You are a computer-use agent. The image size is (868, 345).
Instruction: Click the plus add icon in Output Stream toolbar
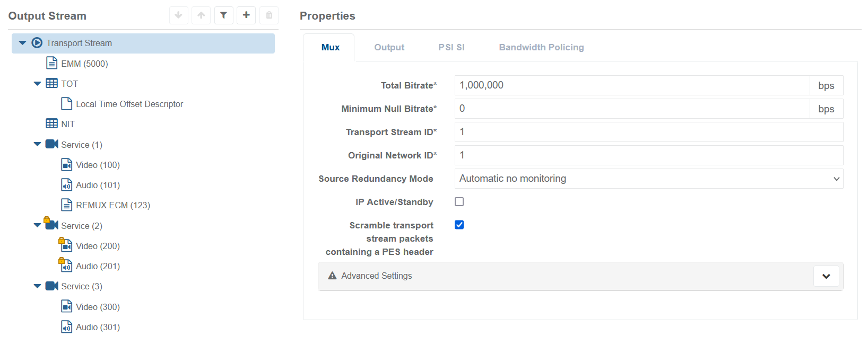coord(246,15)
